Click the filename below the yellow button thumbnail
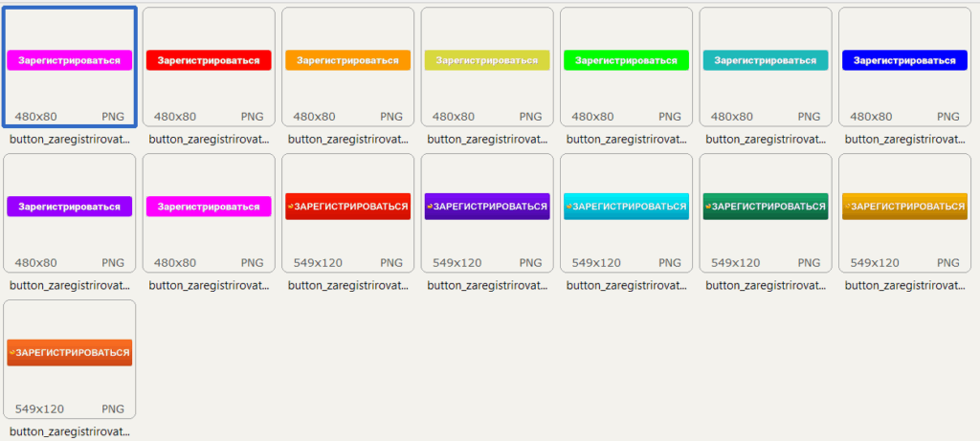The image size is (980, 441). 487,139
